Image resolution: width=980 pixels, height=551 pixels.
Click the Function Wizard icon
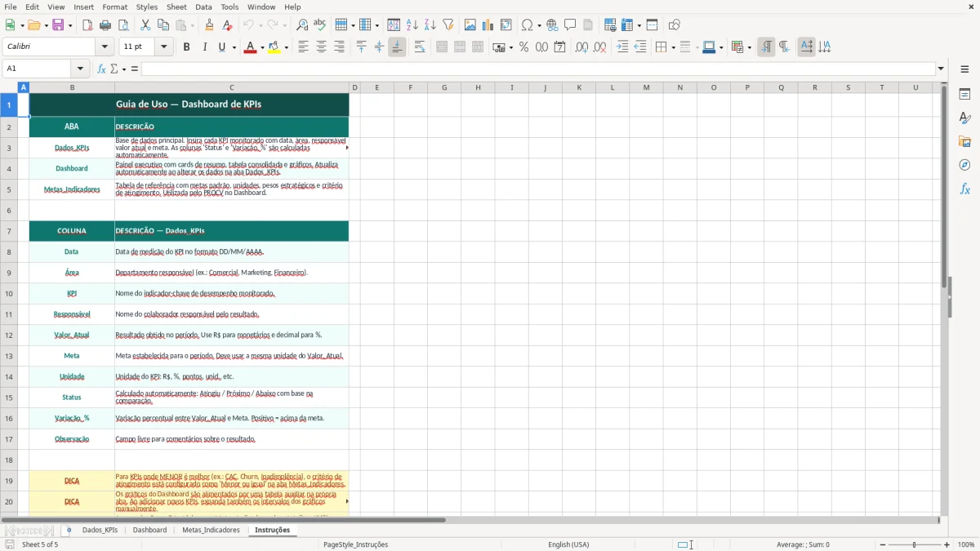[x=102, y=69]
